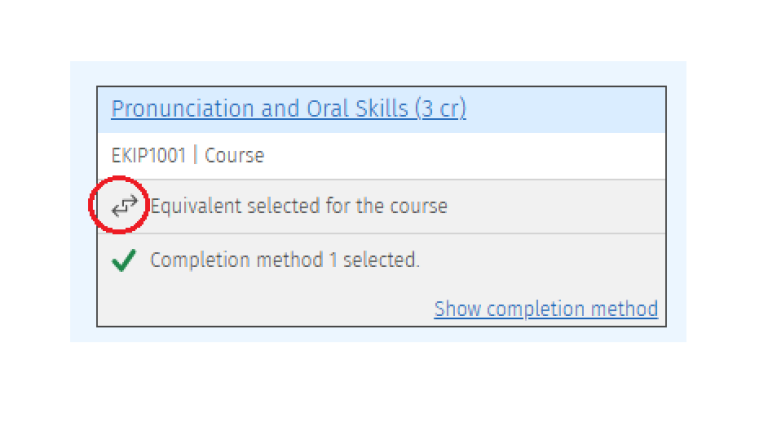Screen dimensions: 768x432
Task: Click the white EKIP1001 course info row
Action: [382, 156]
